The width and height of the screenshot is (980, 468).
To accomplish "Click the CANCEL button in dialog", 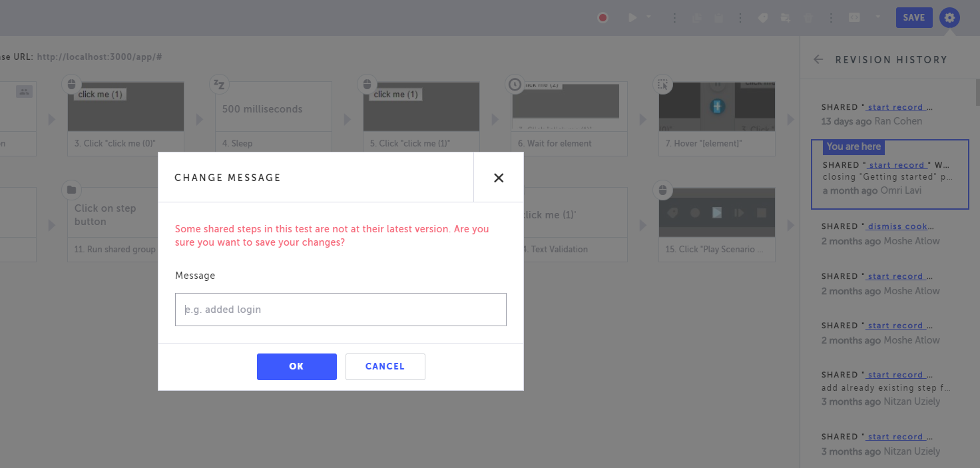I will pyautogui.click(x=385, y=367).
